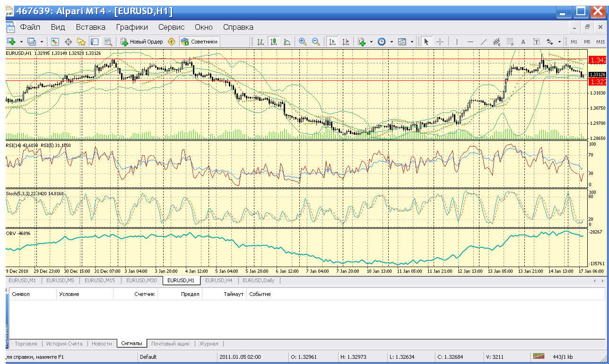Open Окно menu
The image size is (609, 364).
pos(204,27)
